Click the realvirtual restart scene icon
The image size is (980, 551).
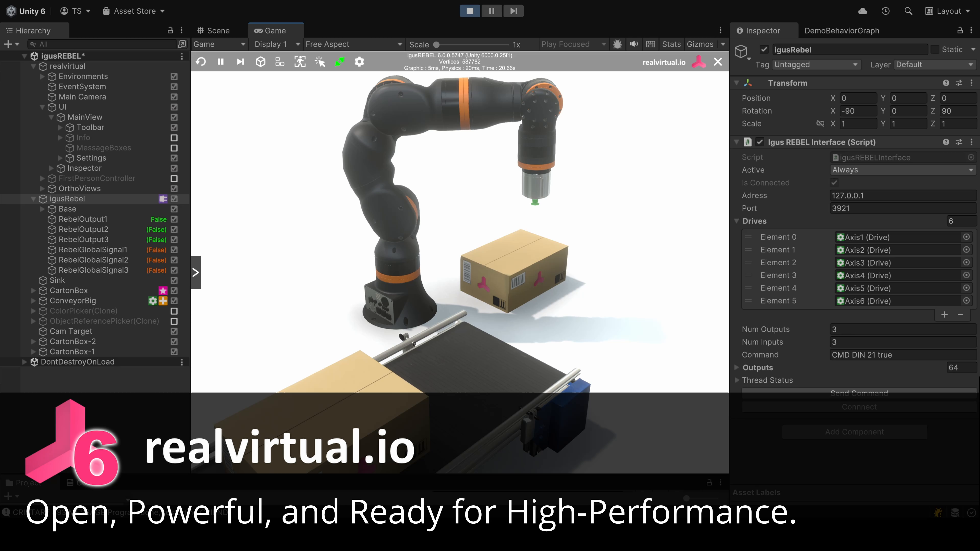click(201, 61)
